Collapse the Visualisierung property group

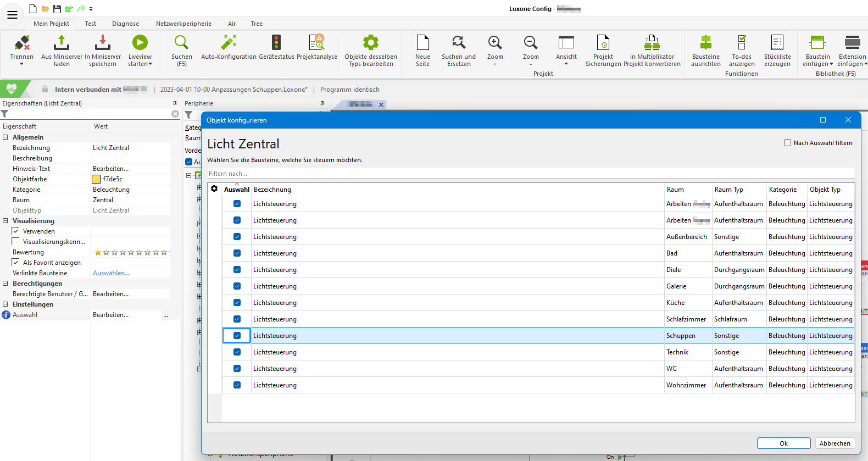[5, 221]
